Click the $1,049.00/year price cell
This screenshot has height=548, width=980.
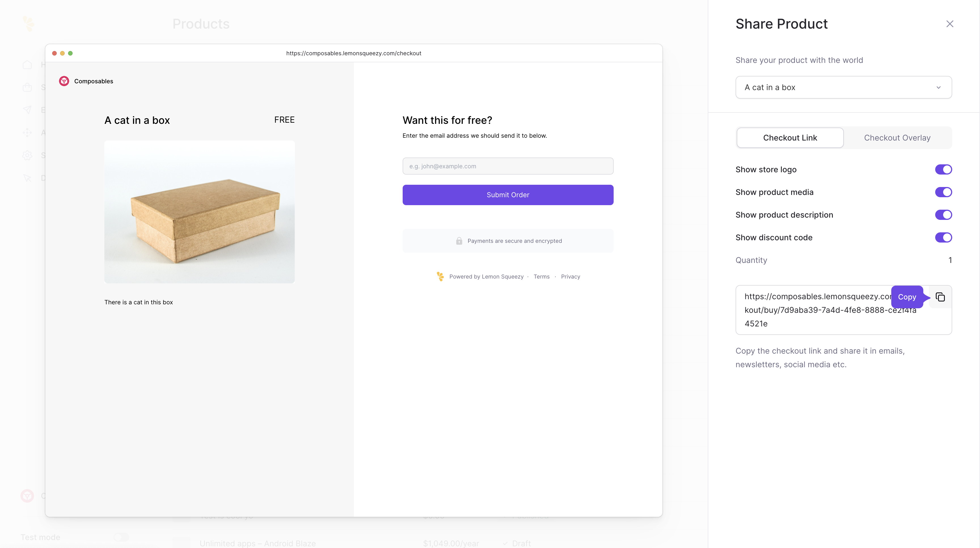click(451, 543)
